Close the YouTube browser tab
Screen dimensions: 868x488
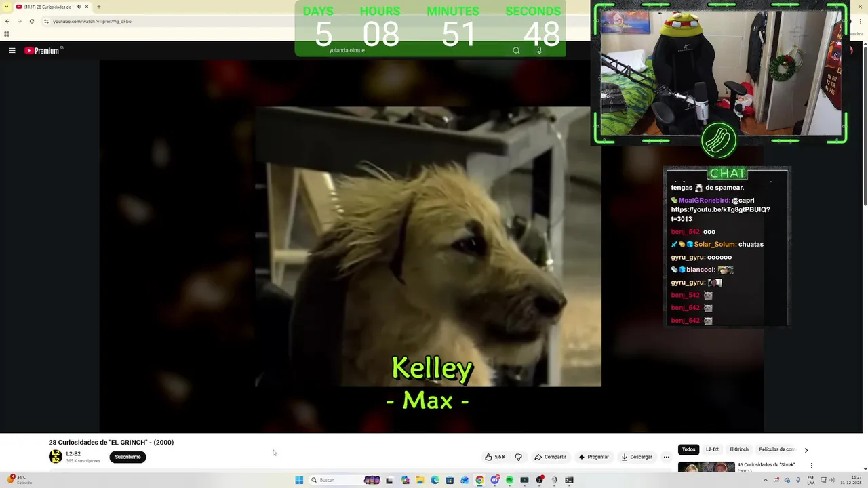(87, 7)
